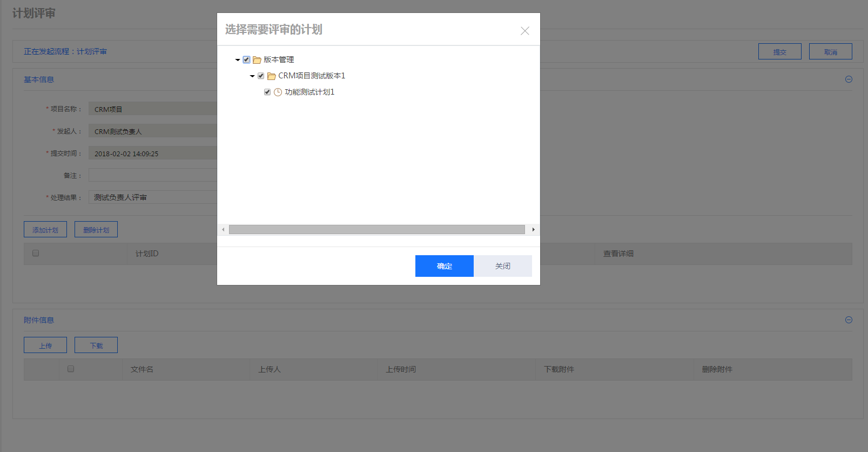The height and width of the screenshot is (452, 868).
Task: Click the horizontal scrollbar right arrow
Action: pyautogui.click(x=534, y=230)
